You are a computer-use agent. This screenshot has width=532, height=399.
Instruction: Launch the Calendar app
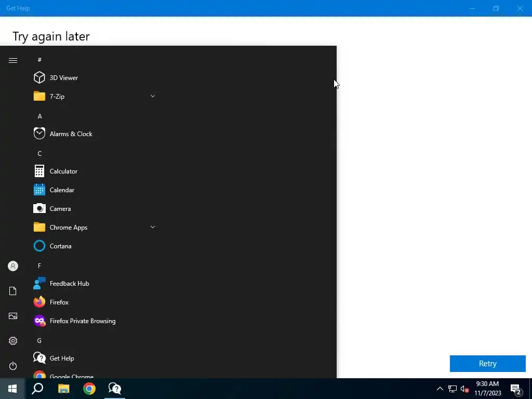point(95,190)
